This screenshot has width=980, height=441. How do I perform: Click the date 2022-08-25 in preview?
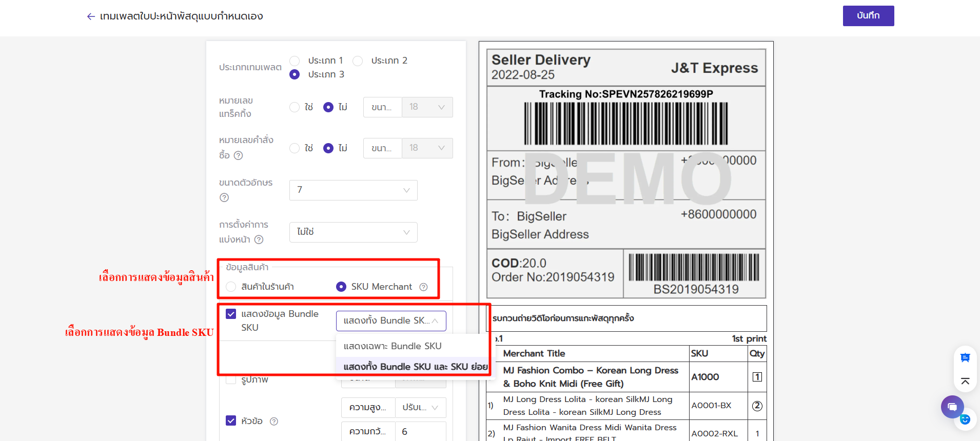pos(523,75)
